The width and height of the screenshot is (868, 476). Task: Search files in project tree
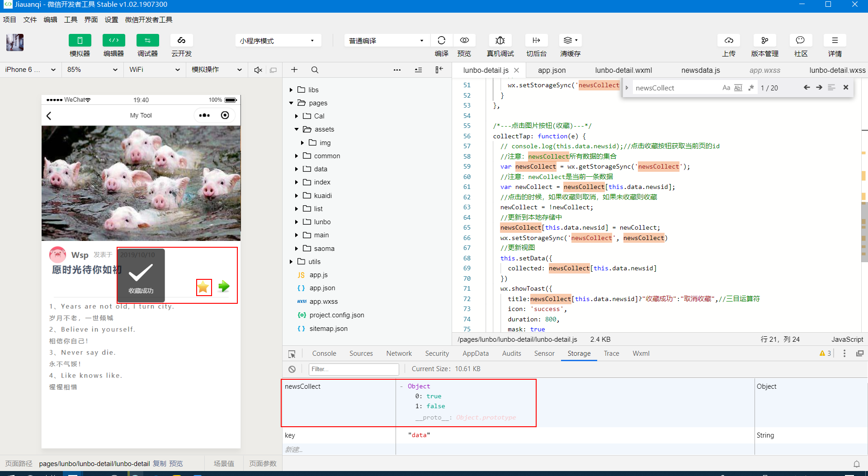(315, 70)
